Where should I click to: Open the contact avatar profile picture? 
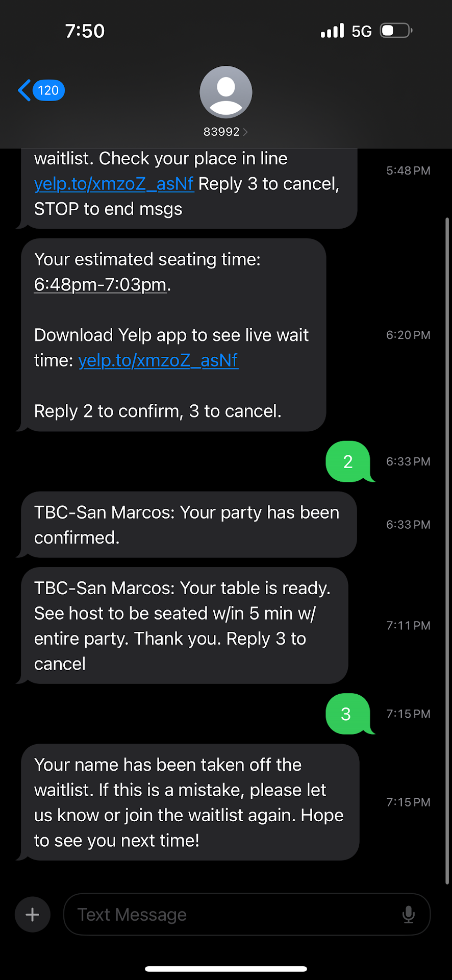[x=226, y=92]
